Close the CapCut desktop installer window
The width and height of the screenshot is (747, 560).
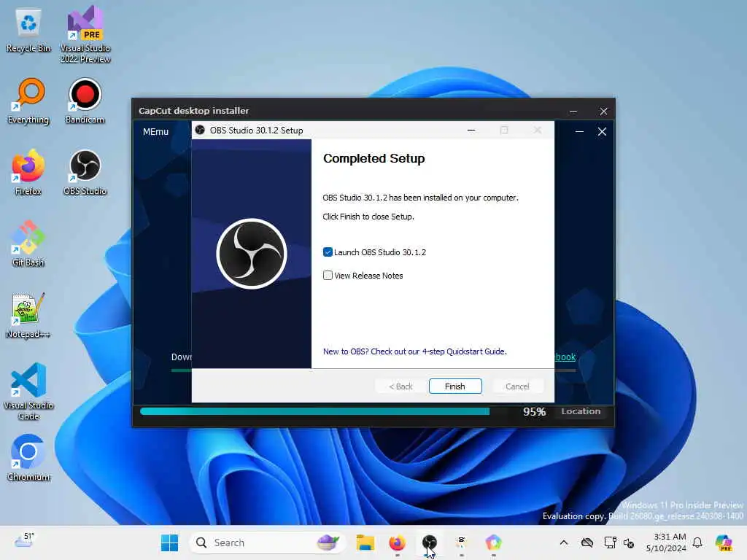click(x=603, y=112)
